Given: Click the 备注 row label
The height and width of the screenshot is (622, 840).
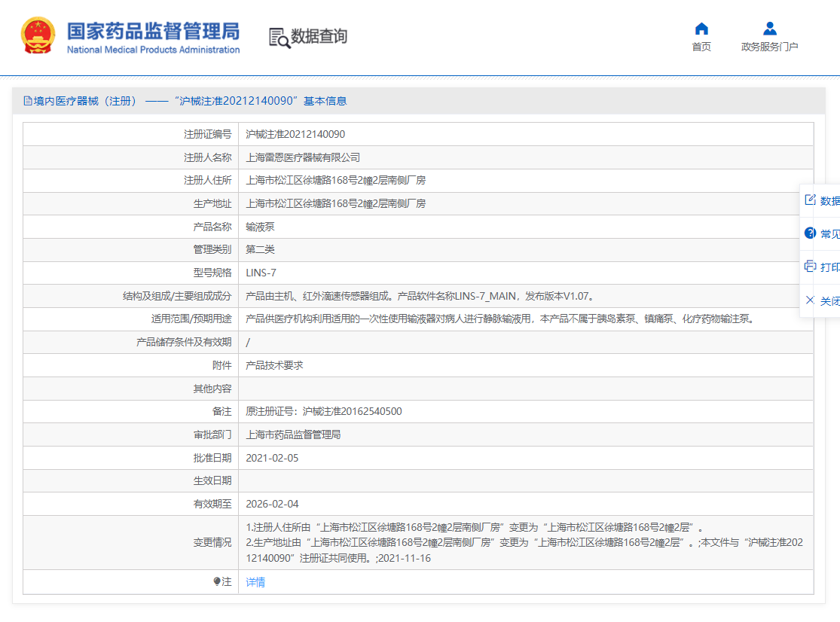Looking at the screenshot, I should click(222, 412).
